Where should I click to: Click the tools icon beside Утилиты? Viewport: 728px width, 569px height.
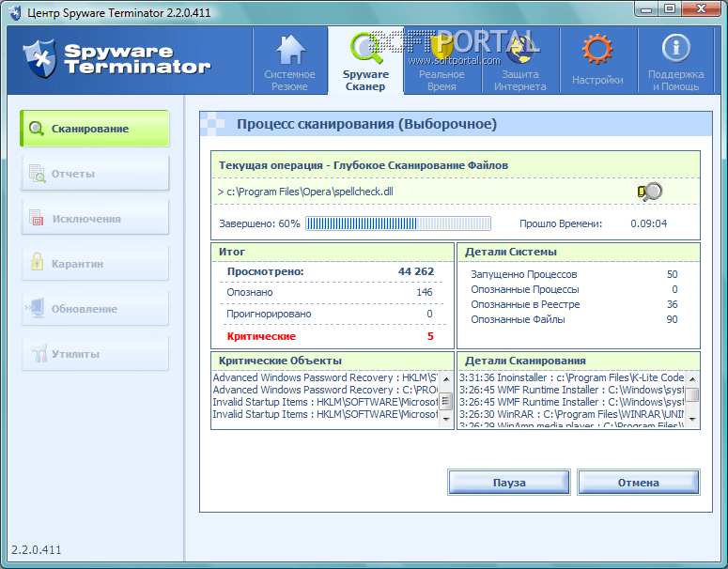(39, 353)
